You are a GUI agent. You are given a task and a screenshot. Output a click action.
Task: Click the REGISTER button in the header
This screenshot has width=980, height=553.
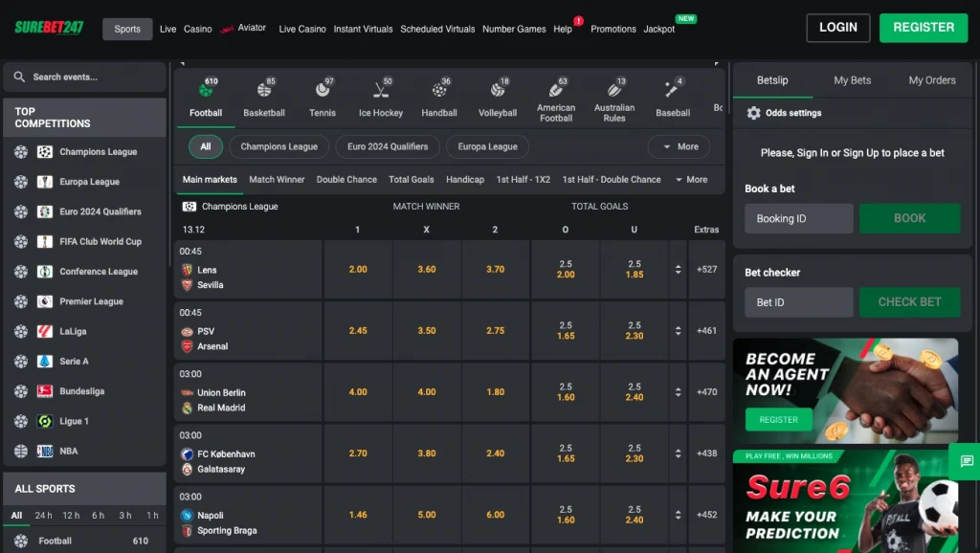(923, 28)
